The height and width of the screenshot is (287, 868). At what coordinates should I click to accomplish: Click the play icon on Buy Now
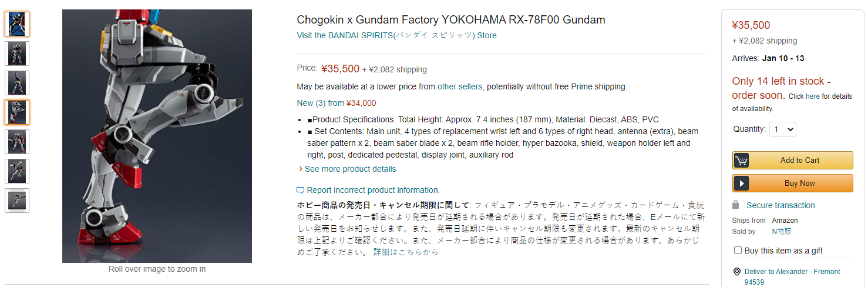click(x=741, y=183)
